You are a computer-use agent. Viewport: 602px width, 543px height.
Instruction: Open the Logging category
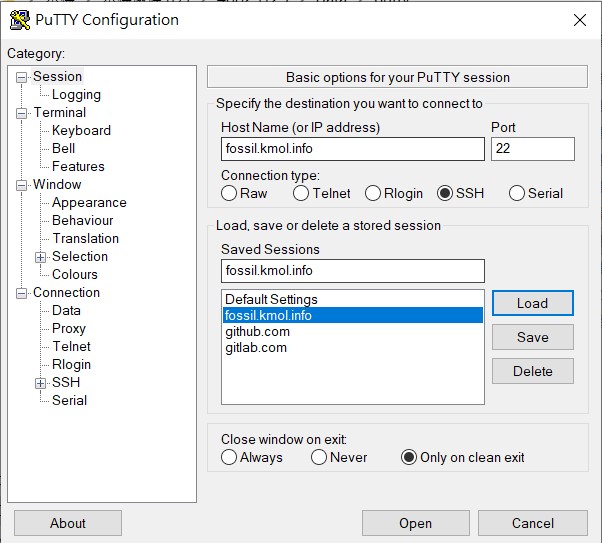point(76,94)
